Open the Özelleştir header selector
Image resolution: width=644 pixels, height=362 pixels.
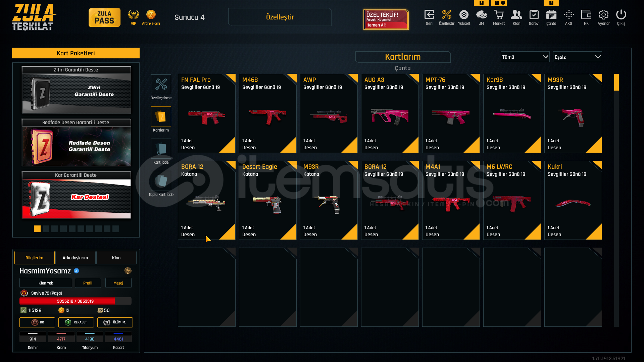[x=280, y=17]
